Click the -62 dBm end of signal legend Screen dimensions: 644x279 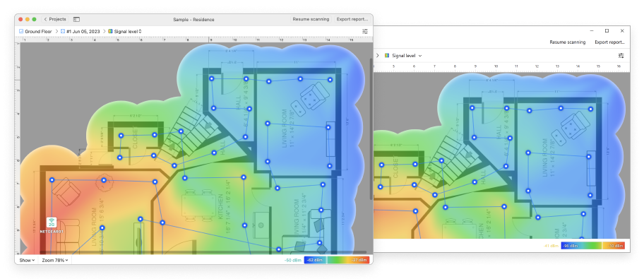pyautogui.click(x=315, y=260)
